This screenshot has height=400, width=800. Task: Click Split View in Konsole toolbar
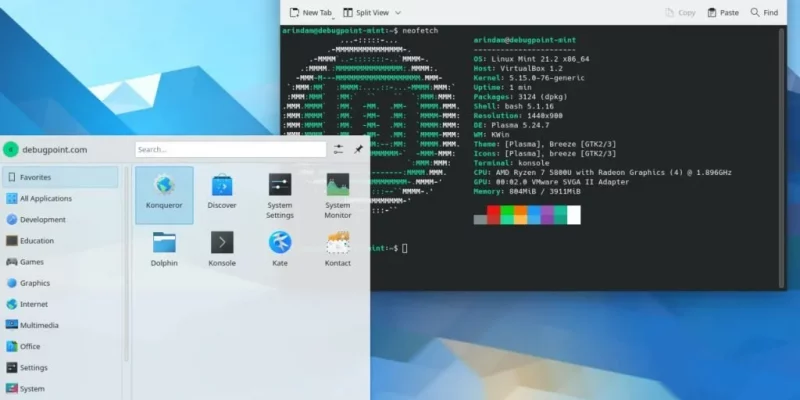coord(365,13)
